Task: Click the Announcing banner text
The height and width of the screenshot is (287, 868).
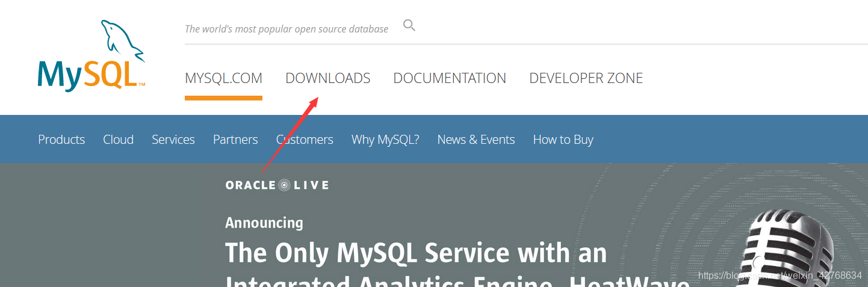Action: (x=264, y=223)
